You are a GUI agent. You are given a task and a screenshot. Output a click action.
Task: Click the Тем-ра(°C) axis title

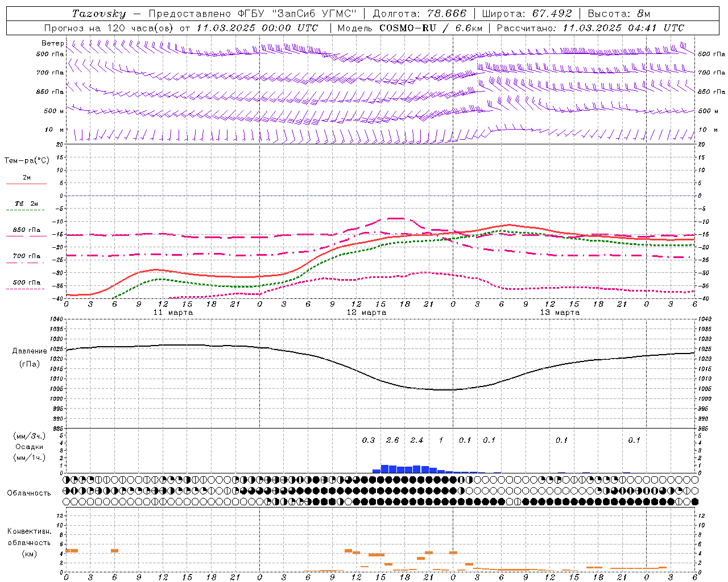click(x=27, y=161)
